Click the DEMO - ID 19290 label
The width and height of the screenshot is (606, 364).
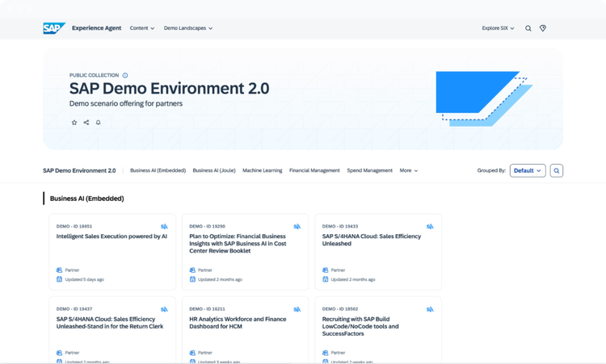pos(207,227)
